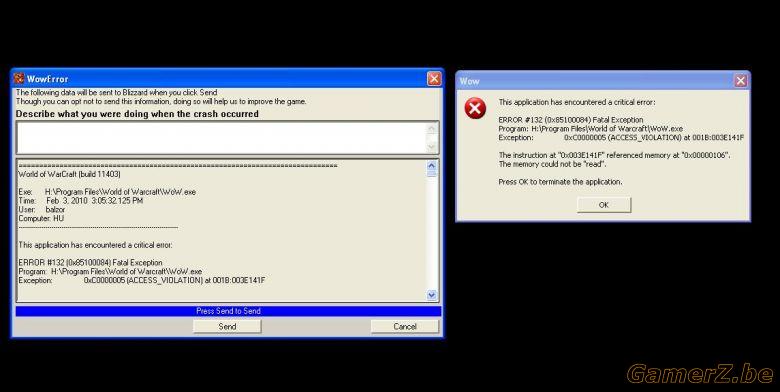This screenshot has width=780, height=392.
Task: Click the Send button in WowError
Action: point(227,326)
